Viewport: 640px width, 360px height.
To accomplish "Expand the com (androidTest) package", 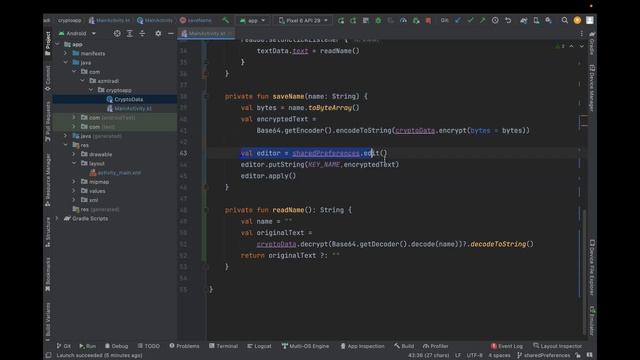I will click(x=74, y=118).
